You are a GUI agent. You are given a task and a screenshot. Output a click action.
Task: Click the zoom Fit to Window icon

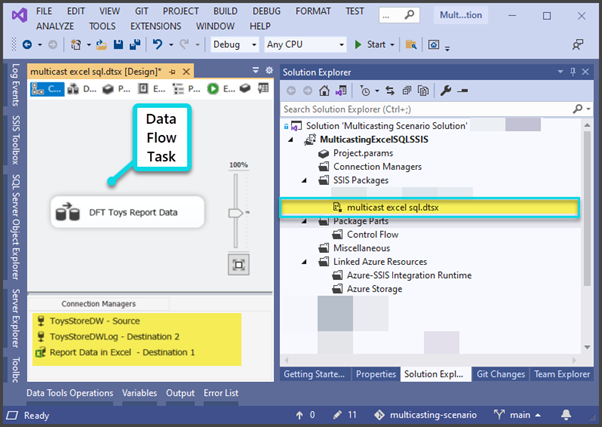(x=238, y=265)
